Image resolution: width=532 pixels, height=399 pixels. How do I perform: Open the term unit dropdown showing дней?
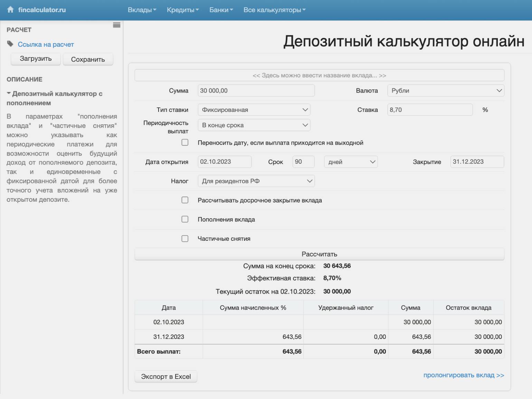coord(351,162)
